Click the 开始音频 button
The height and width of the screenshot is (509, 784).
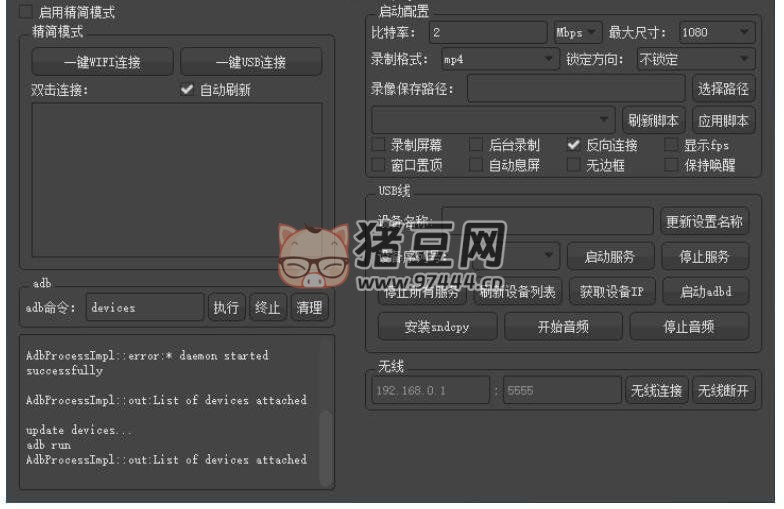[x=564, y=326]
